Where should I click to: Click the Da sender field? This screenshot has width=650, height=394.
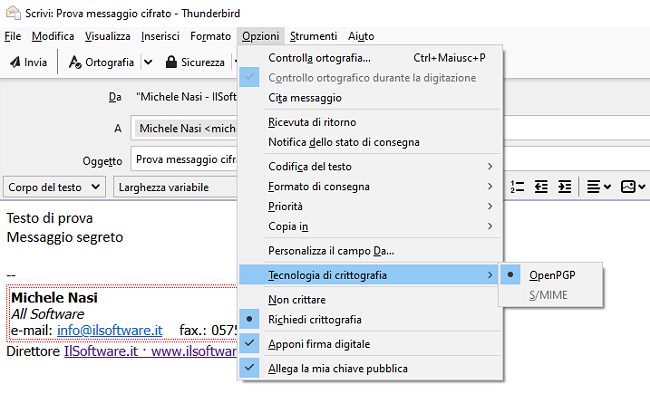click(x=186, y=97)
